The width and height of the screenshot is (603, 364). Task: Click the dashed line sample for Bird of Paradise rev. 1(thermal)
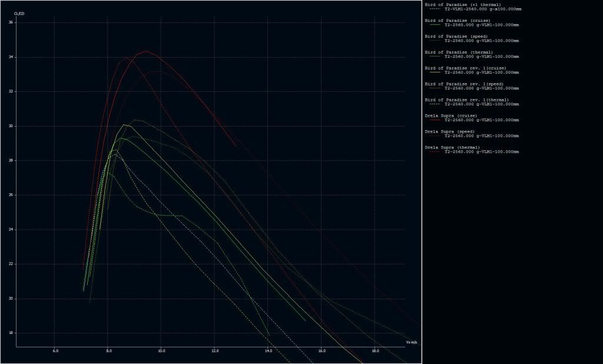(435, 104)
